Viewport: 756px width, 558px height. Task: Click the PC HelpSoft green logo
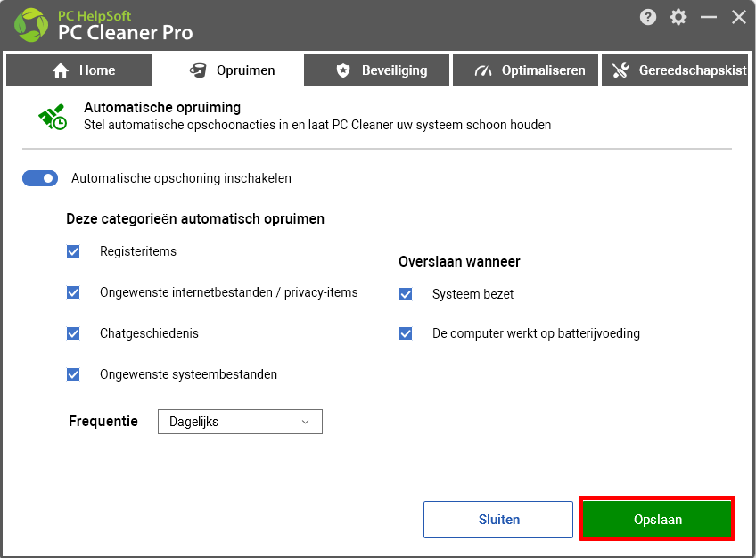coord(31,25)
